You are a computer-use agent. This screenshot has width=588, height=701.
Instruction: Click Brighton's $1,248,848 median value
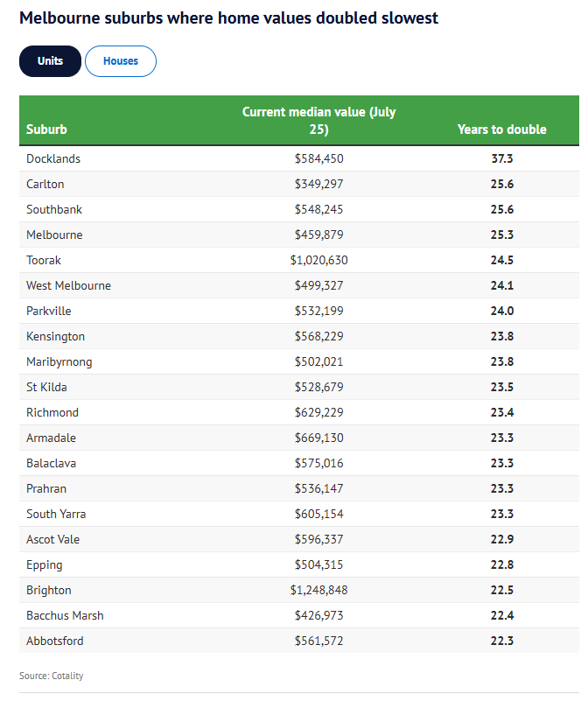(318, 591)
